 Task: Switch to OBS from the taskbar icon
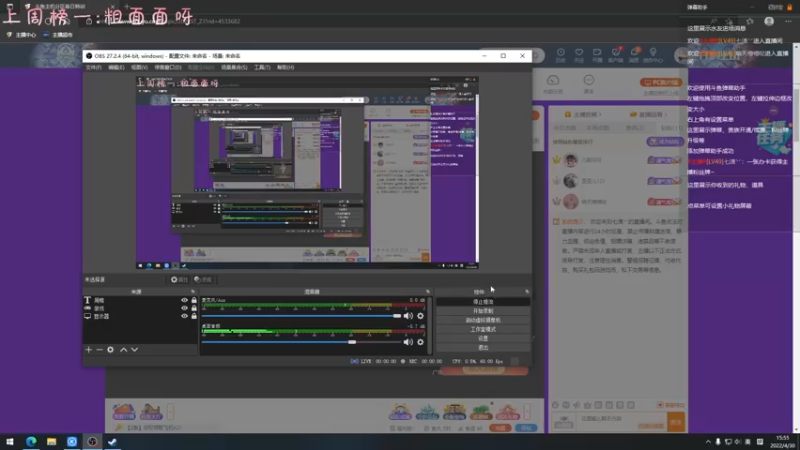(x=92, y=442)
